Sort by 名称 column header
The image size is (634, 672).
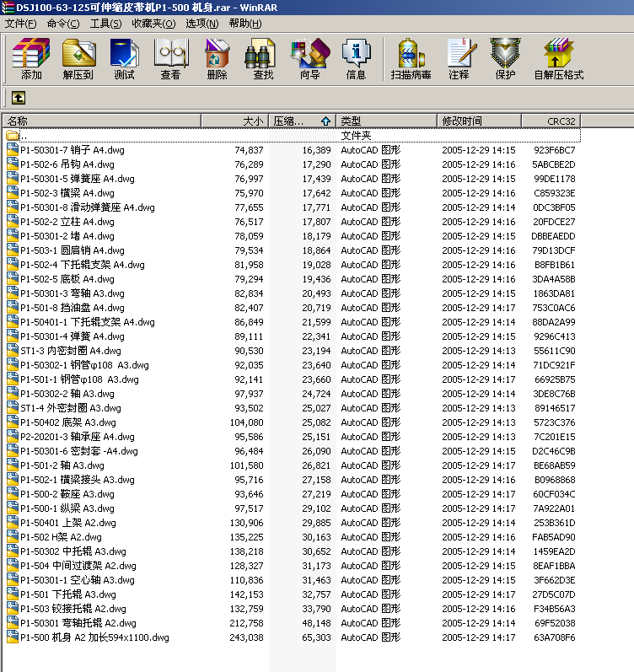pos(102,121)
